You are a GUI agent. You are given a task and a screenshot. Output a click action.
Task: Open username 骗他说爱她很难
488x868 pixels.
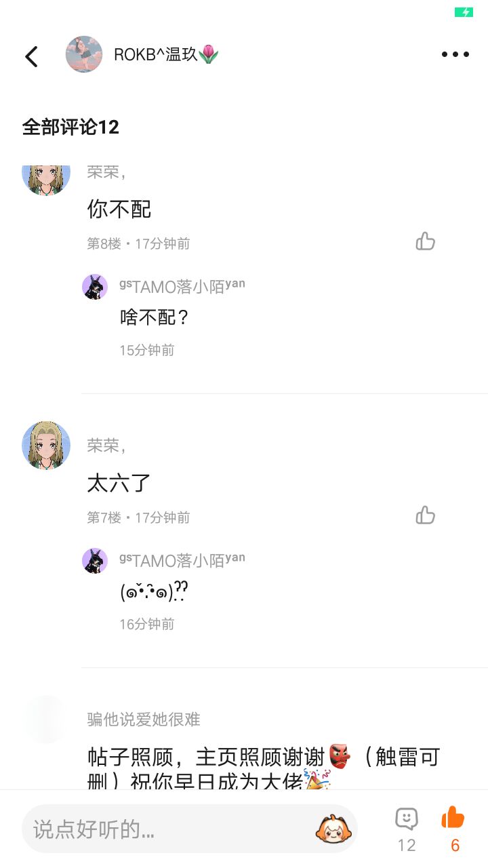144,719
